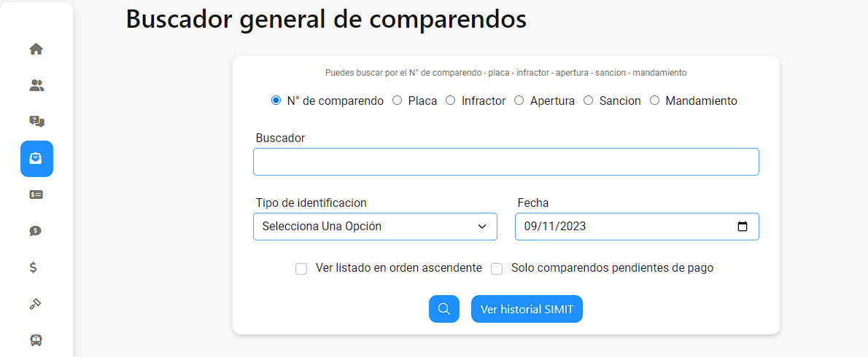Viewport: 868px width, 357px height.
Task: Open the dollar sign icon in the sidebar
Action: click(x=34, y=267)
